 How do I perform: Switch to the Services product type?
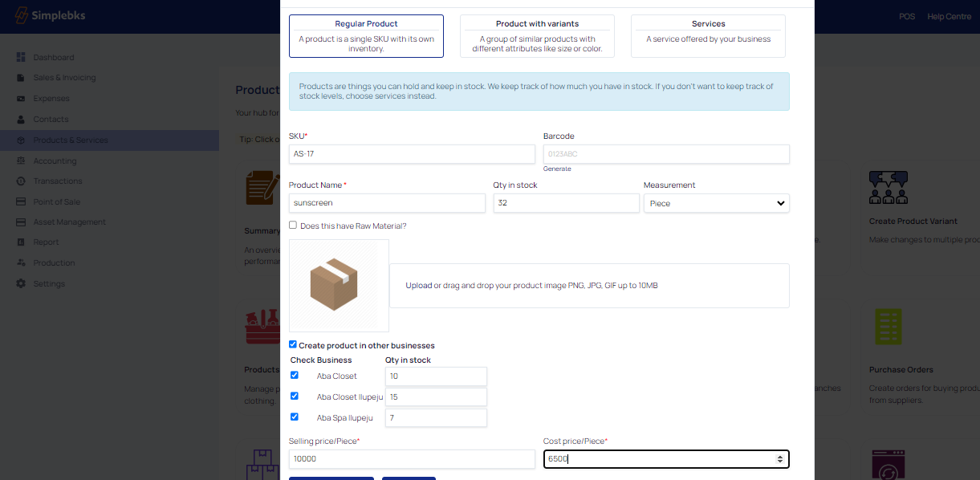point(708,36)
